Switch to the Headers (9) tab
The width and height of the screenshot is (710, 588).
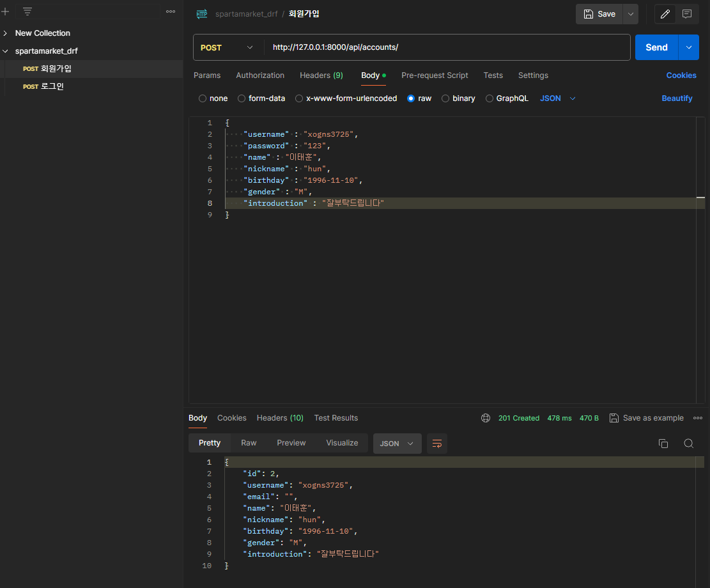(321, 75)
